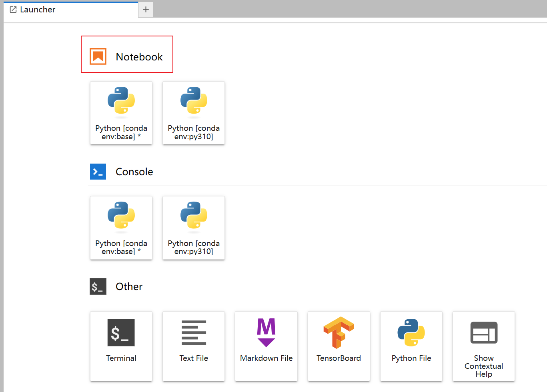Click the Launcher tab's external-link icon
The height and width of the screenshot is (392, 547).
[x=13, y=10]
